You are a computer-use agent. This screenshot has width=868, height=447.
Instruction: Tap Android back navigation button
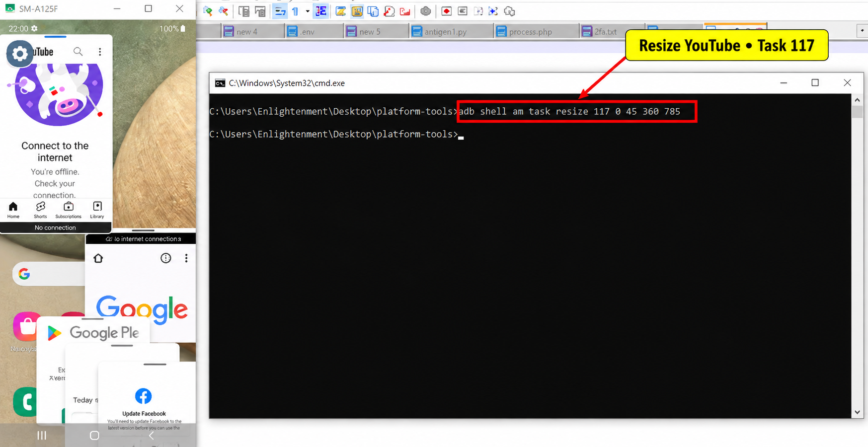(151, 436)
